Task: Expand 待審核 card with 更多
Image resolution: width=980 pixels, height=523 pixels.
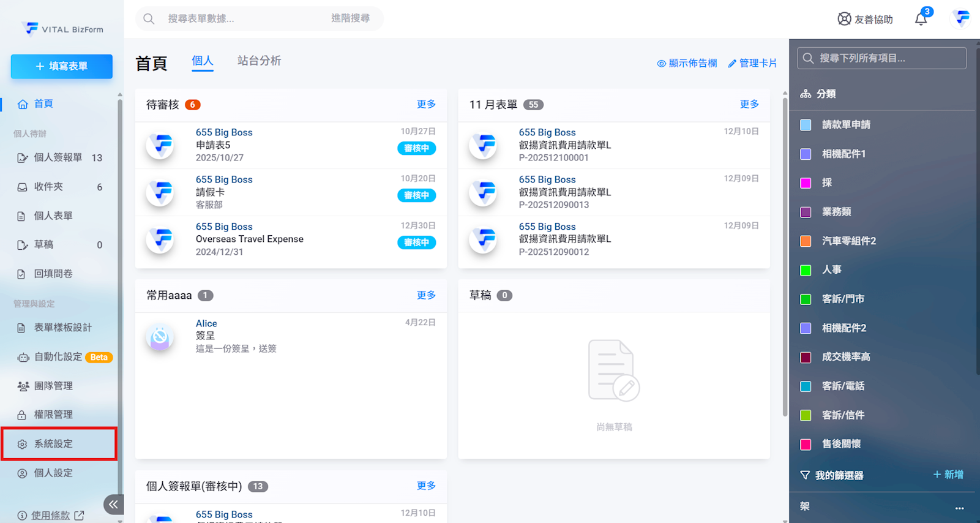Action: pyautogui.click(x=426, y=104)
